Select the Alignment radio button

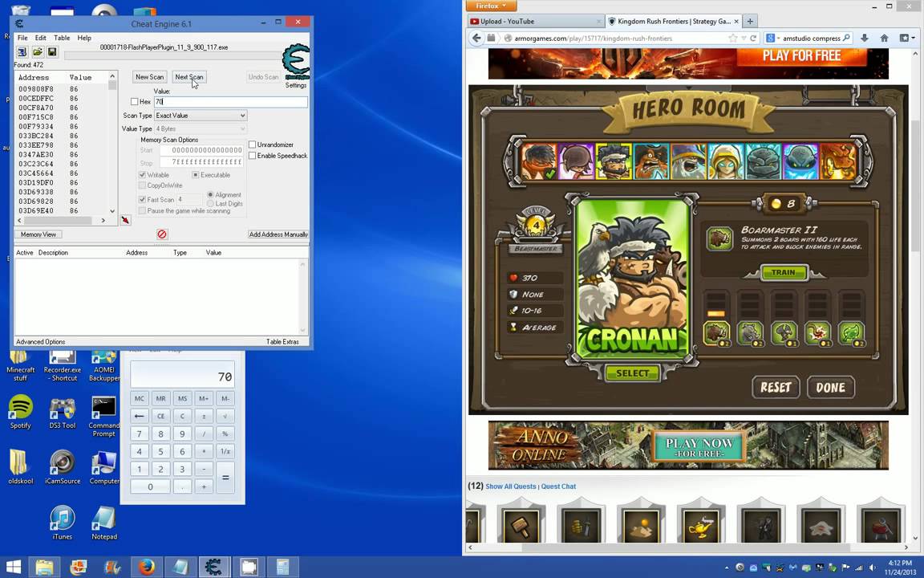(210, 194)
